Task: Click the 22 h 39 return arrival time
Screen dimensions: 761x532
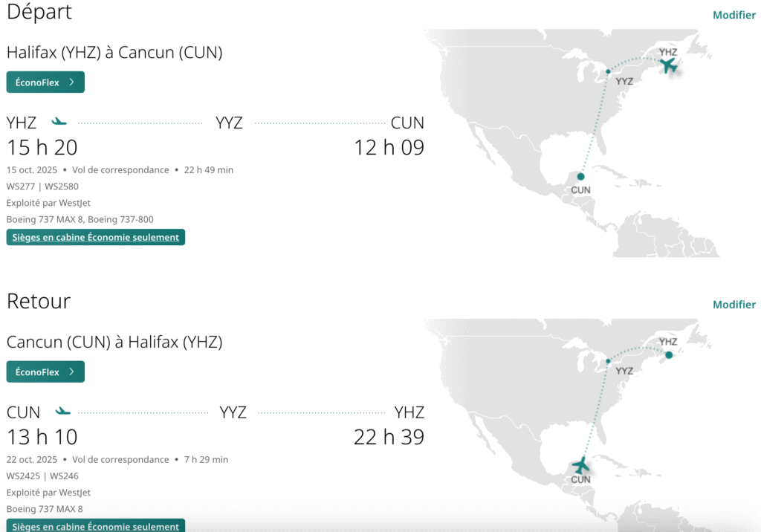Action: [x=389, y=437]
